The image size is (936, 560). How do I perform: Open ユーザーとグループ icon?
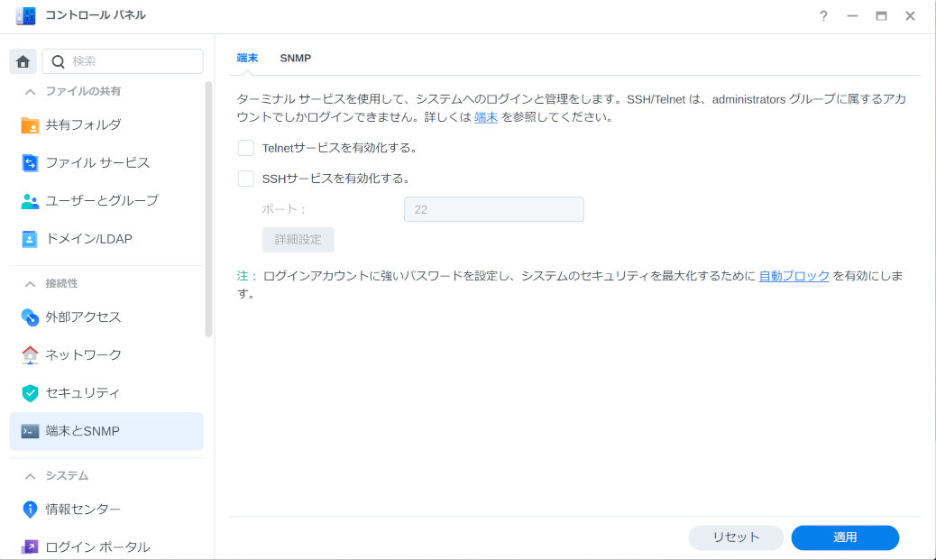click(30, 200)
